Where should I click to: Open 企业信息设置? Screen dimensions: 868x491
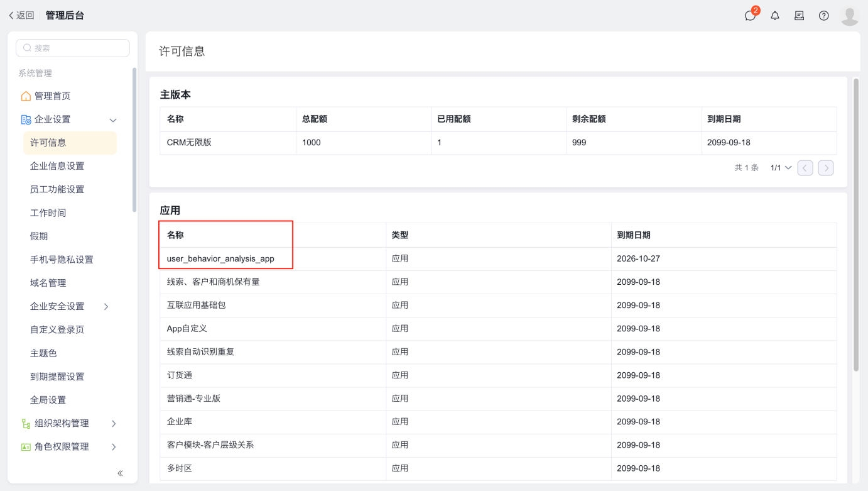click(x=57, y=166)
